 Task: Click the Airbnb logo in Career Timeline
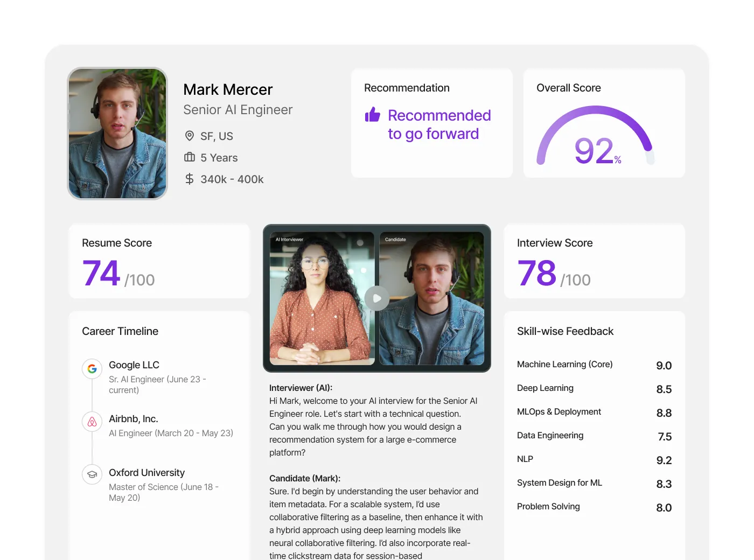coord(92,422)
